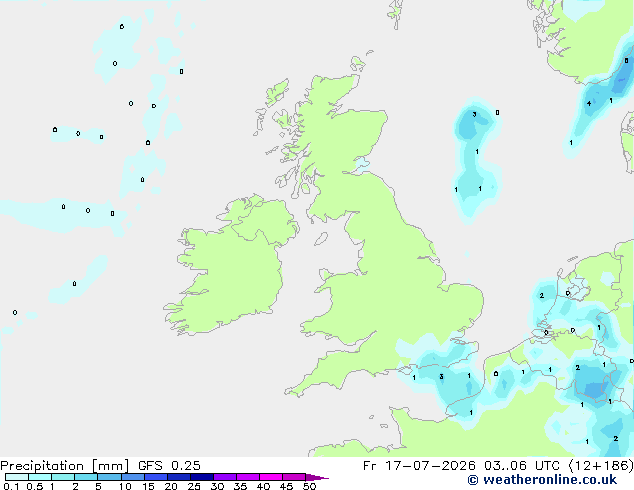Image resolution: width=634 pixels, height=490 pixels.
Task: Click the legend label '40'
Action: 263,486
